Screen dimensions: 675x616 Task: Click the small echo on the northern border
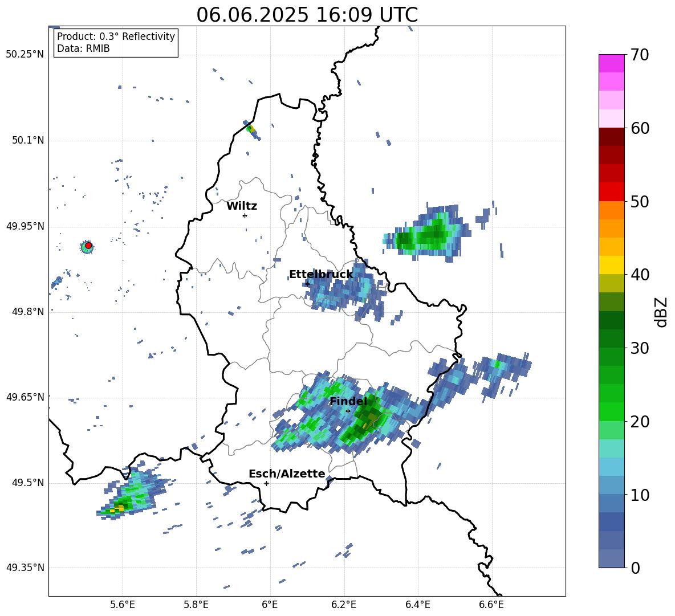pos(251,129)
